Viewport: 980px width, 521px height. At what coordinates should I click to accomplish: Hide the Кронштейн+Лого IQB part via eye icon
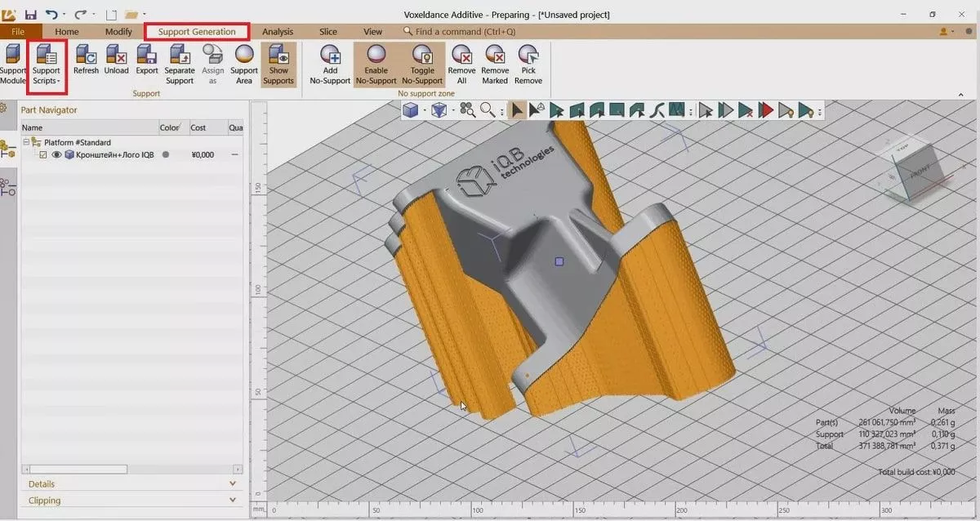[56, 155]
